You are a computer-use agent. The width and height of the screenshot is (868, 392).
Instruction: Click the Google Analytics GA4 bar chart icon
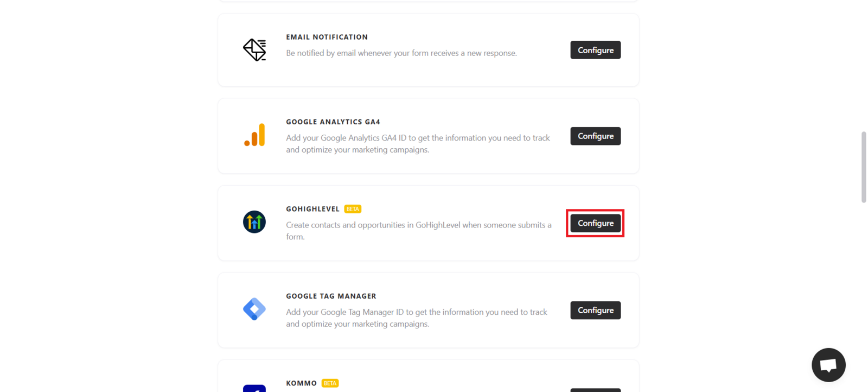pyautogui.click(x=254, y=135)
